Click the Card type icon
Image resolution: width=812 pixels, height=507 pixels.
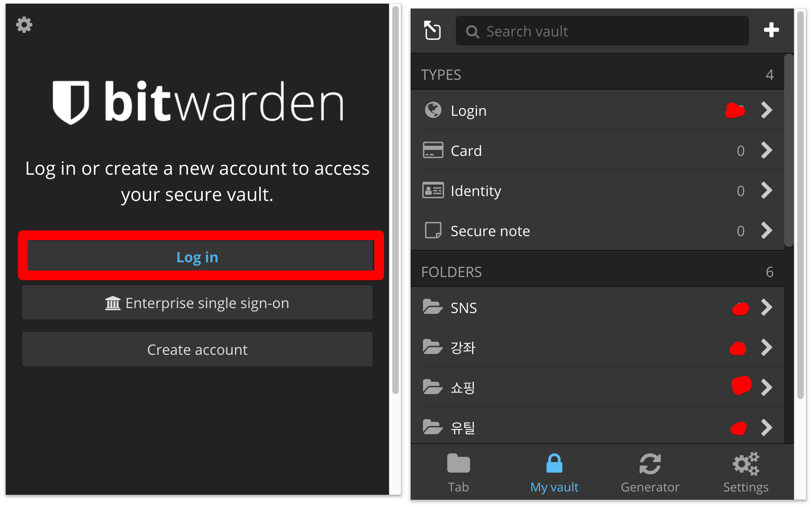pyautogui.click(x=433, y=150)
